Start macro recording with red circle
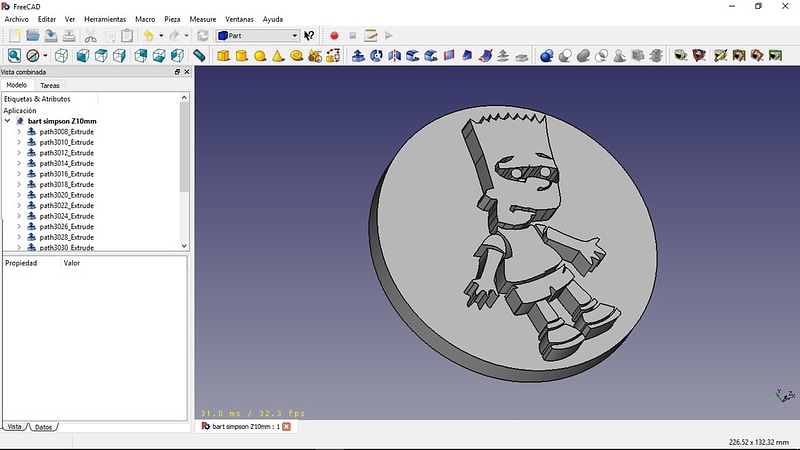 334,36
